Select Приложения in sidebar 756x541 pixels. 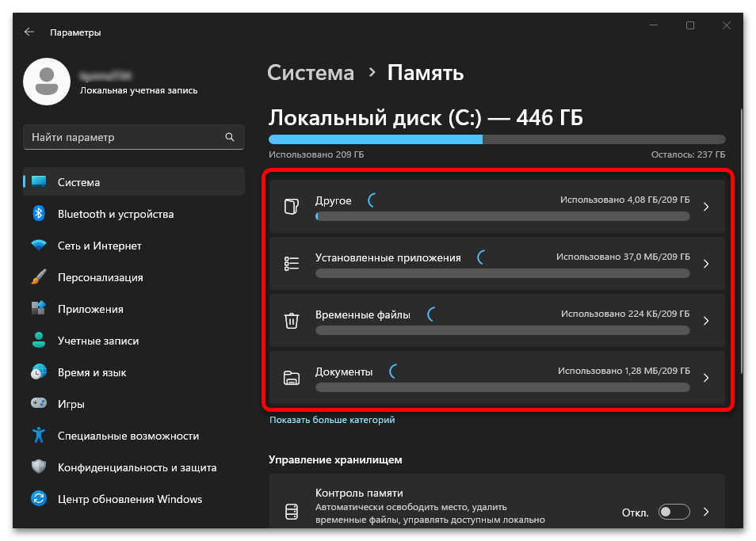[134, 308]
